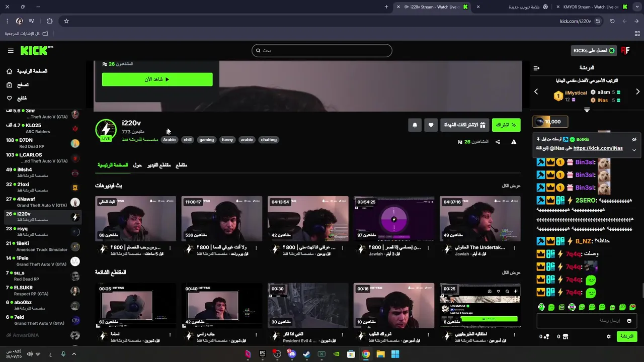Bookmark this page star icon
Image resolution: width=644 pixels, height=362 pixels.
[66, 21]
